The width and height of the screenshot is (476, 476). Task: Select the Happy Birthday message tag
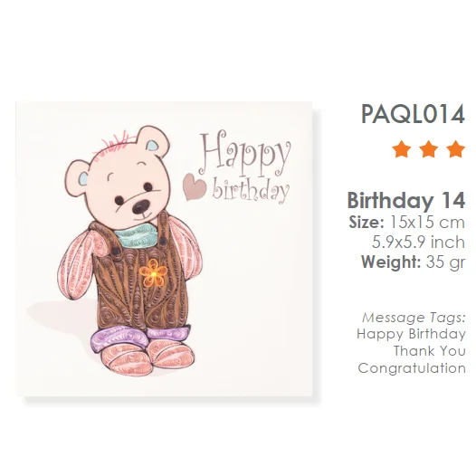click(411, 334)
